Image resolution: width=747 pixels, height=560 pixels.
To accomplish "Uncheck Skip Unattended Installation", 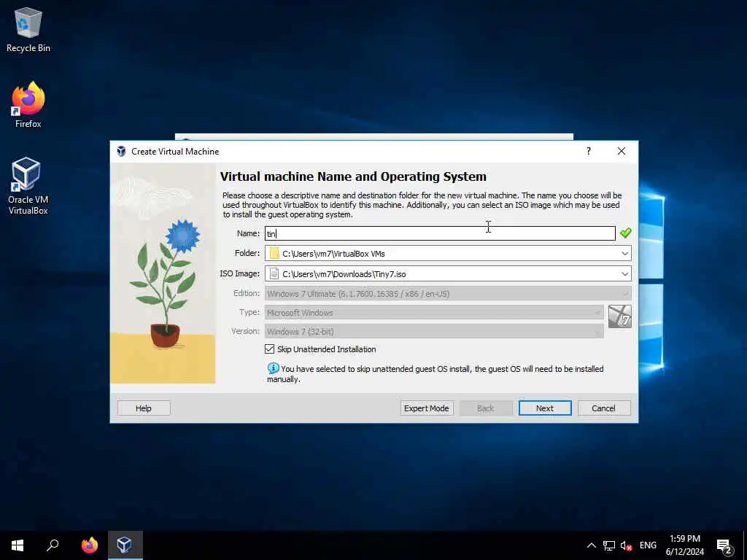I will (x=270, y=349).
